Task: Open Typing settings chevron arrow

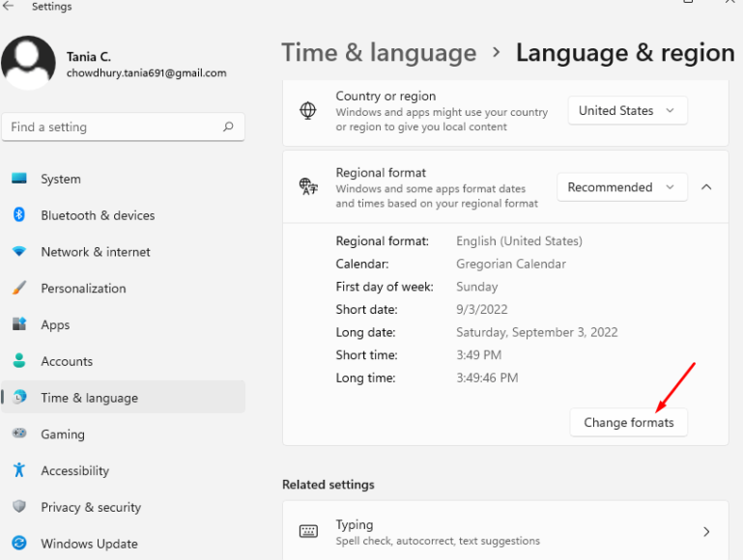Action: pyautogui.click(x=706, y=532)
